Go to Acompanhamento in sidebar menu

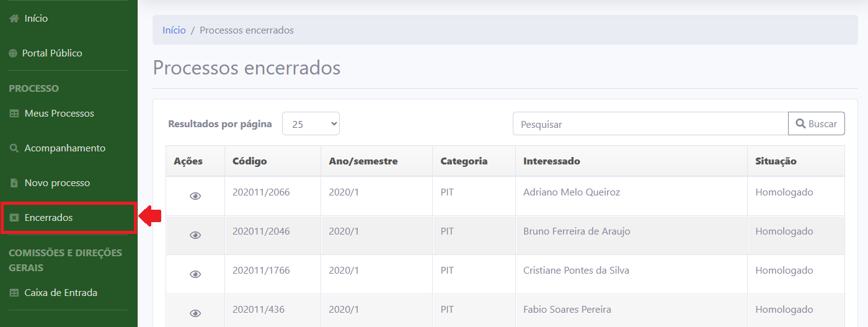coord(64,148)
